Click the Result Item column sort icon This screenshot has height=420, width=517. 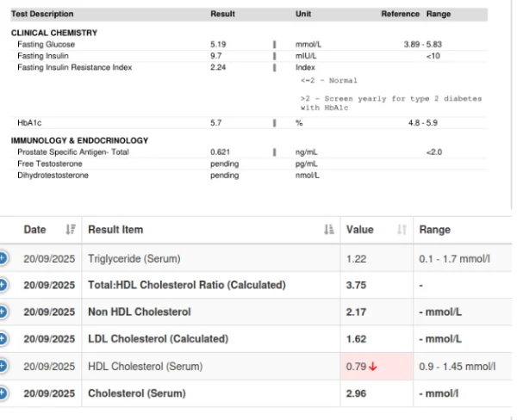328,230
